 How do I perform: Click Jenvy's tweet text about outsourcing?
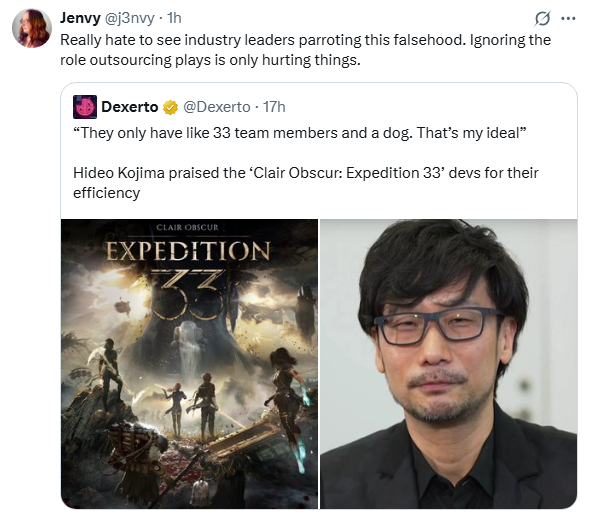point(305,50)
